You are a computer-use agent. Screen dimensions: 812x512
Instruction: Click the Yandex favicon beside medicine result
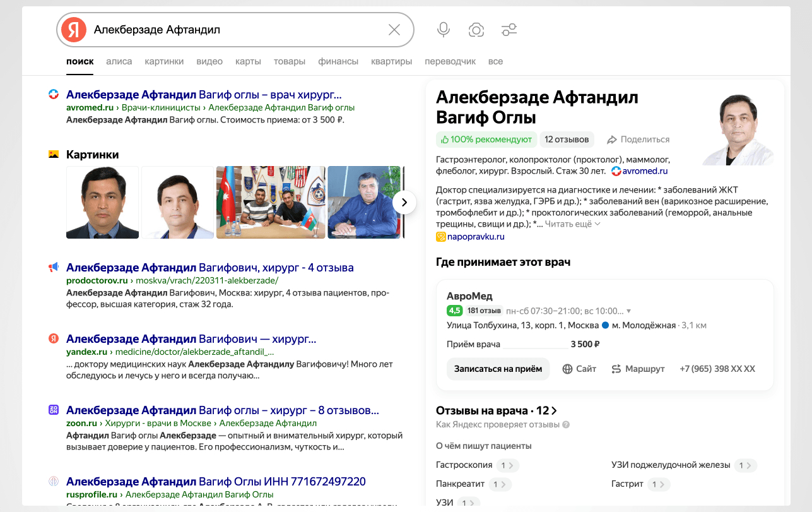coord(54,339)
